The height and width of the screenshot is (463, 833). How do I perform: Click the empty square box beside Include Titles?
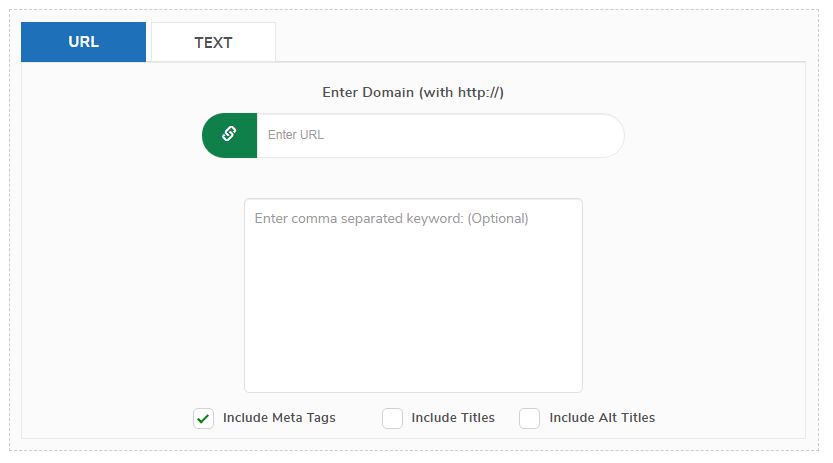[x=392, y=418]
